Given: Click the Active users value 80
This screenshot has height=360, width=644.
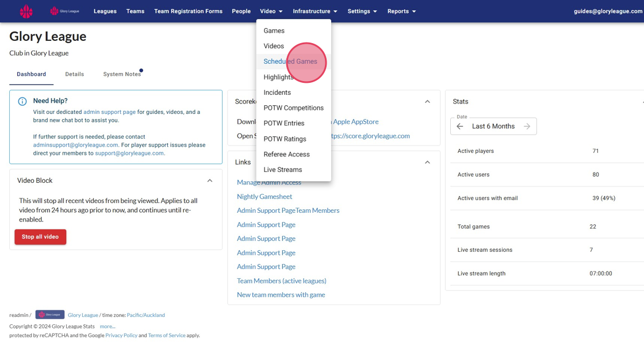Looking at the screenshot, I should click(596, 175).
